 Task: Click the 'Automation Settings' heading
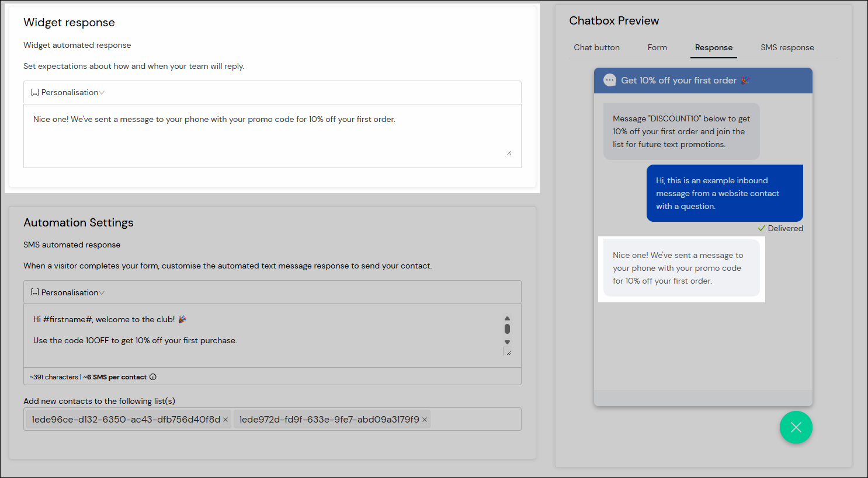tap(78, 222)
